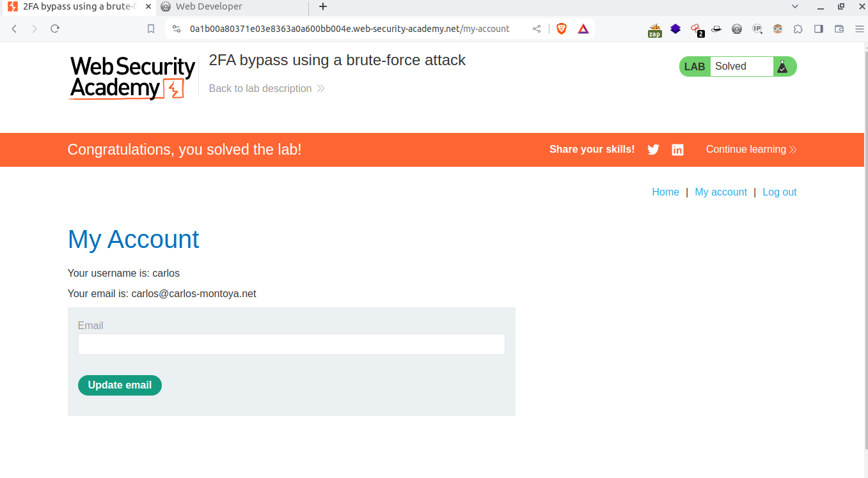Open the Brave Rewards triangle icon
The width and height of the screenshot is (868, 478).
583,29
